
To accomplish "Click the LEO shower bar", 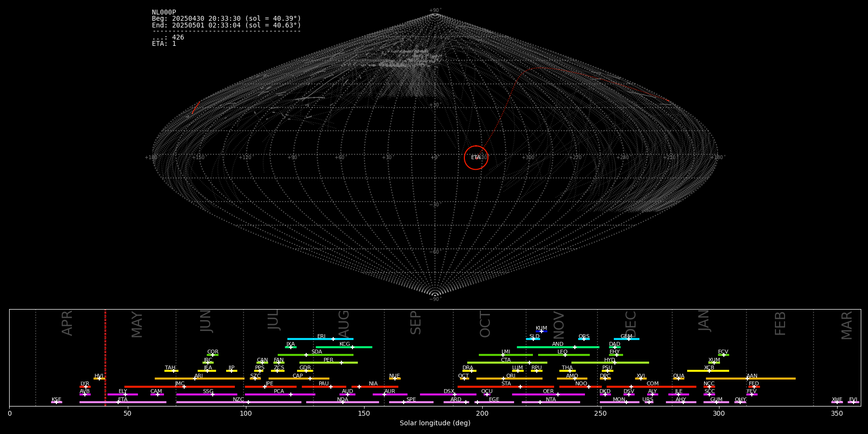I will (564, 355).
